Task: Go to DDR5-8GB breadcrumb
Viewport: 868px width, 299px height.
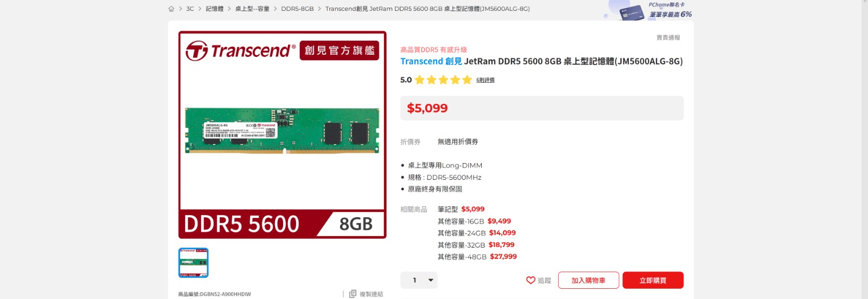Action: tap(297, 9)
